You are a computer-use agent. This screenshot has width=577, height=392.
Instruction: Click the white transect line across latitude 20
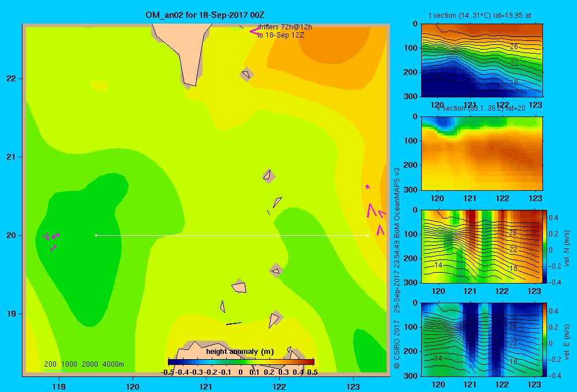click(232, 235)
